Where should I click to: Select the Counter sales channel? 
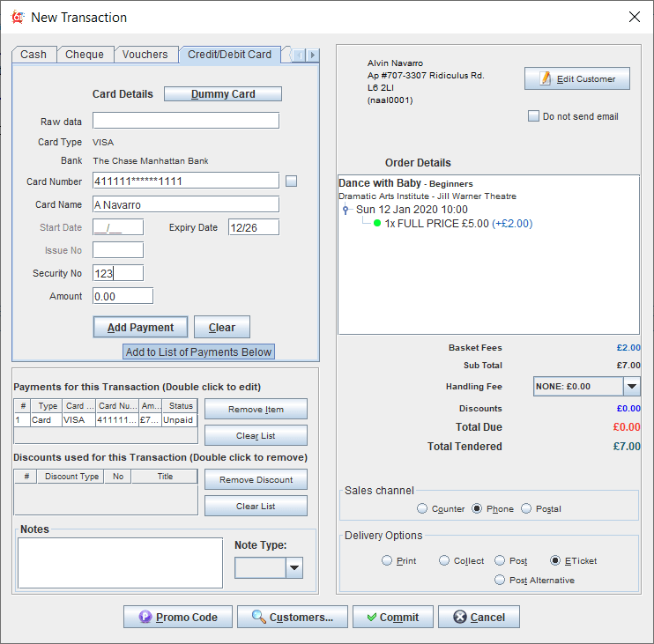[x=423, y=508]
